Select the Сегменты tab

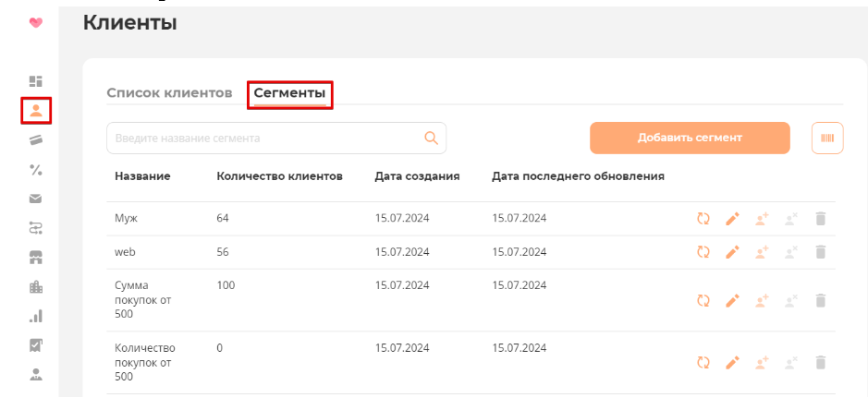pos(289,93)
